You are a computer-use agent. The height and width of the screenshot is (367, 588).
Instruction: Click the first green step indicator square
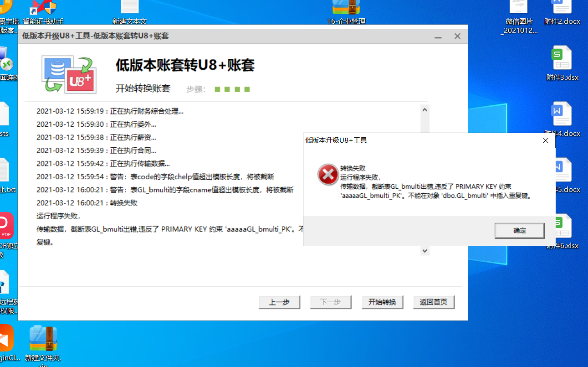[x=217, y=89]
